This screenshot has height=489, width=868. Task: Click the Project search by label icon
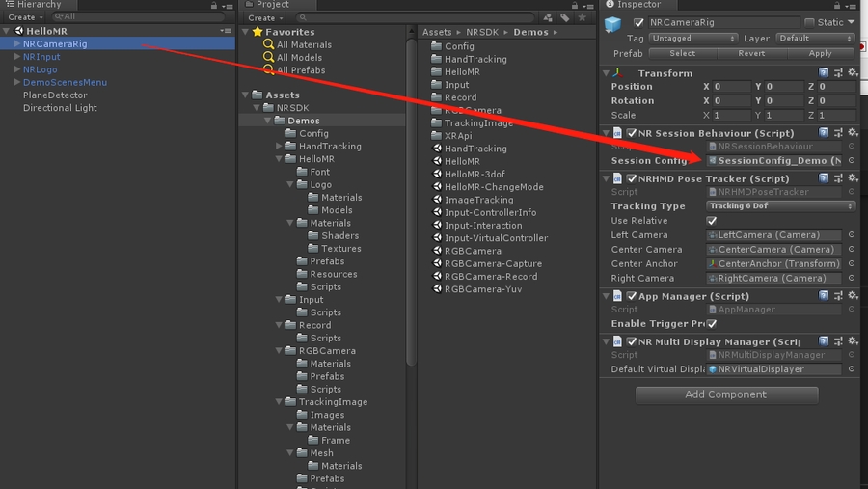click(x=564, y=17)
